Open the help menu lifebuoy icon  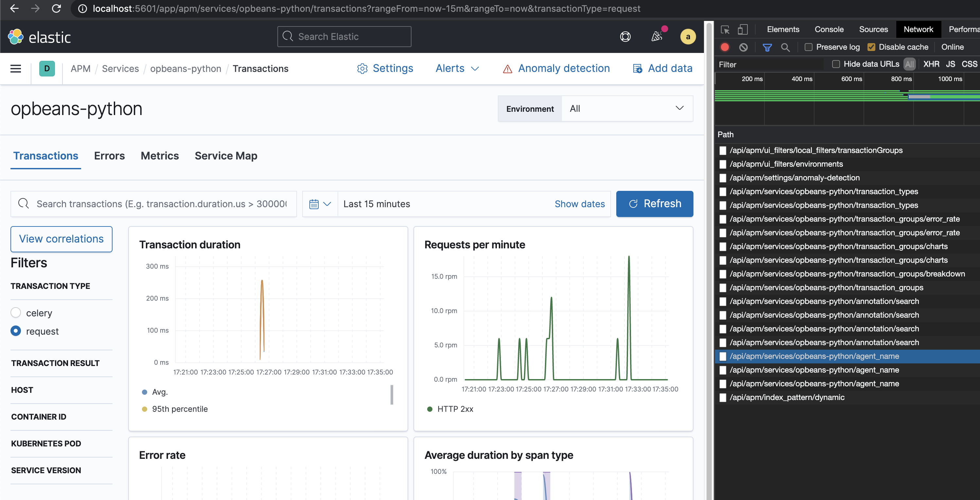(625, 37)
